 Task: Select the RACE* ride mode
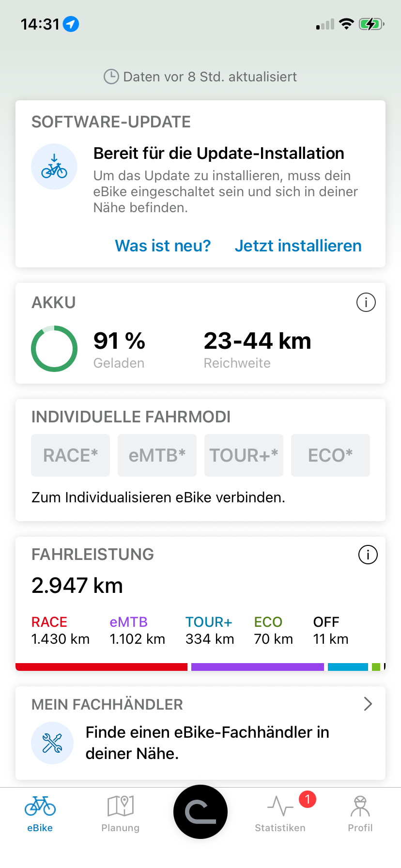click(x=71, y=455)
